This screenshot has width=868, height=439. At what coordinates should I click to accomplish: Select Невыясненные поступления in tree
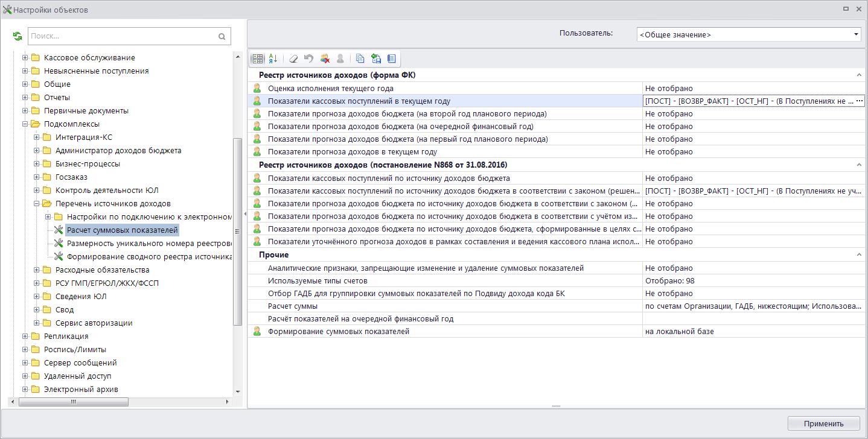[96, 71]
